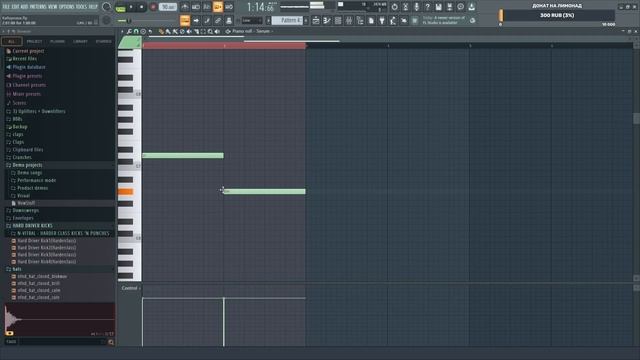Toggle the green pattern/song mode switch

pyautogui.click(x=120, y=8)
